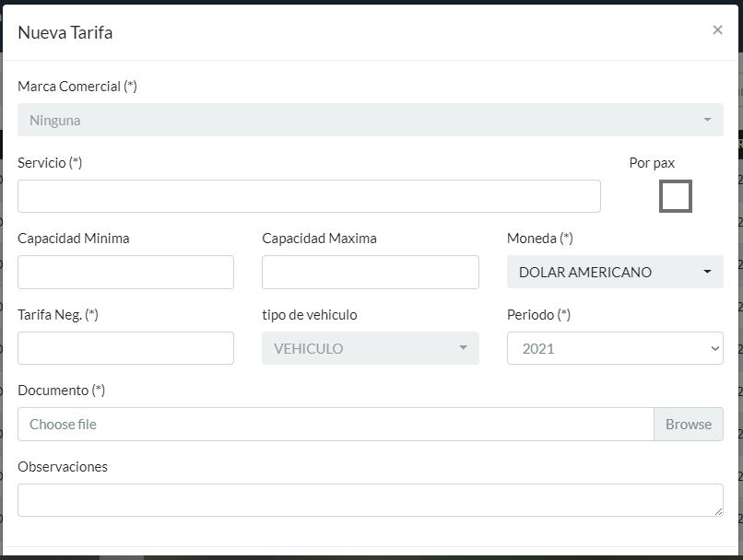Expand the Moneda currency dropdown
This screenshot has width=743, height=560.
point(615,273)
